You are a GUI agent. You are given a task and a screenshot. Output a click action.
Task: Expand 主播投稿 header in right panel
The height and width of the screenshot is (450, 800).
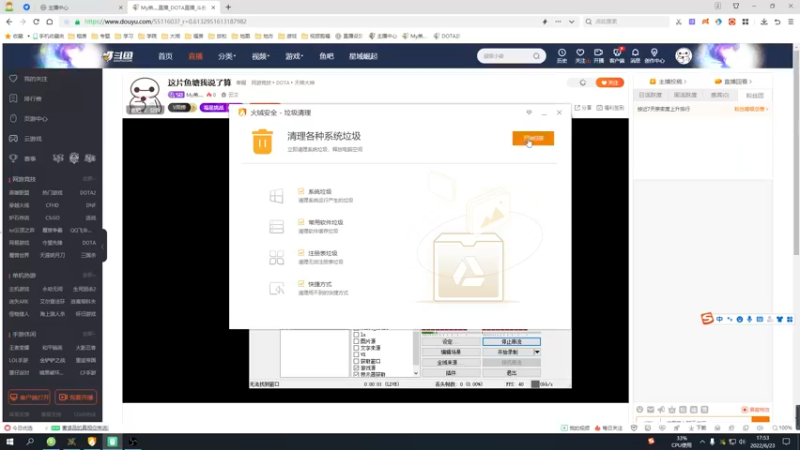coord(668,82)
